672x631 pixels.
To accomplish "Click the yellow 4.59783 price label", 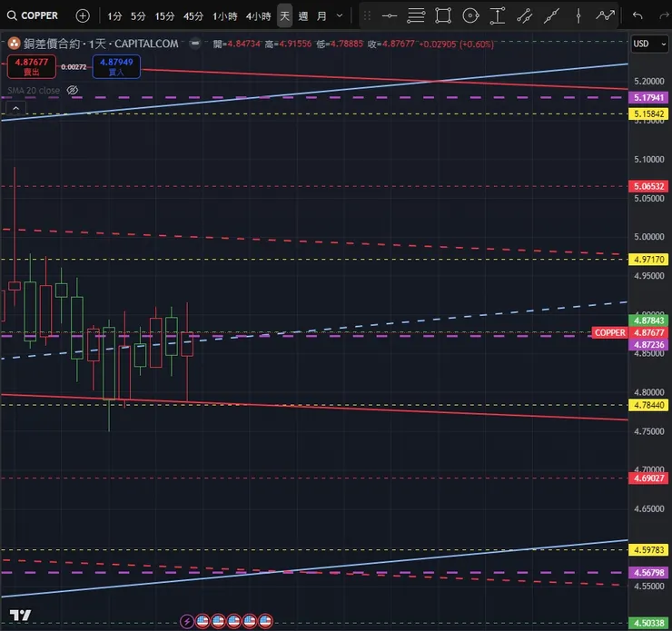I will [x=648, y=549].
